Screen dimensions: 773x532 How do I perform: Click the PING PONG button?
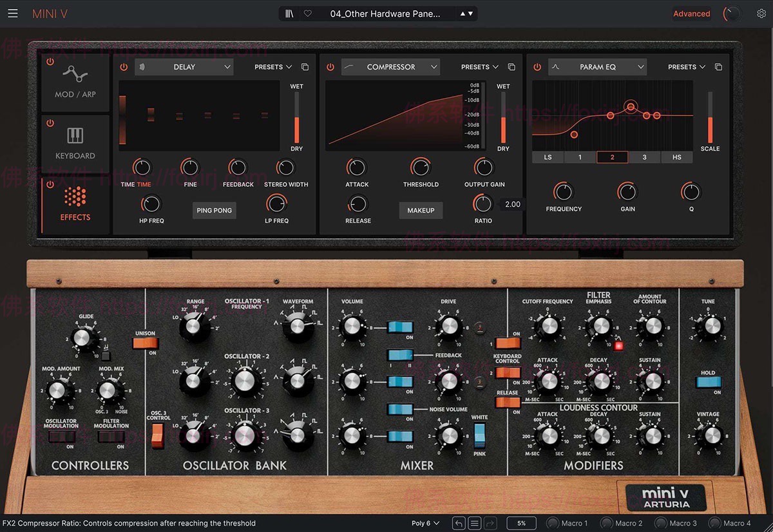coord(214,210)
